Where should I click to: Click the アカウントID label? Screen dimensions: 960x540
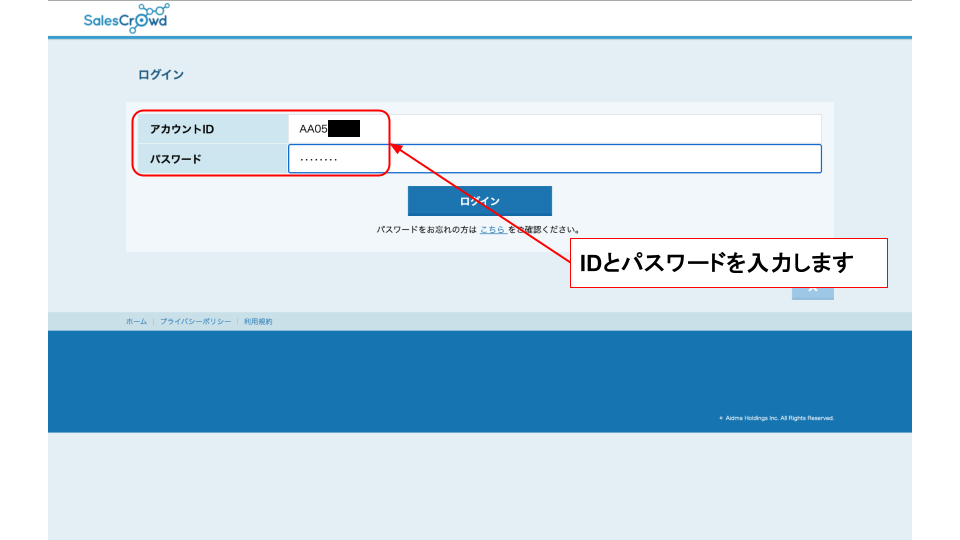coord(182,129)
